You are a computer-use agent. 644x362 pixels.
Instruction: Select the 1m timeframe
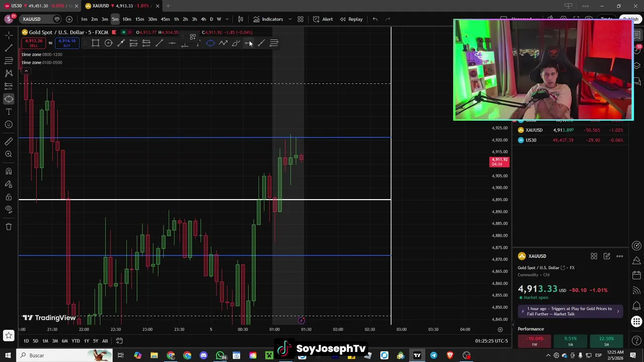(x=84, y=19)
